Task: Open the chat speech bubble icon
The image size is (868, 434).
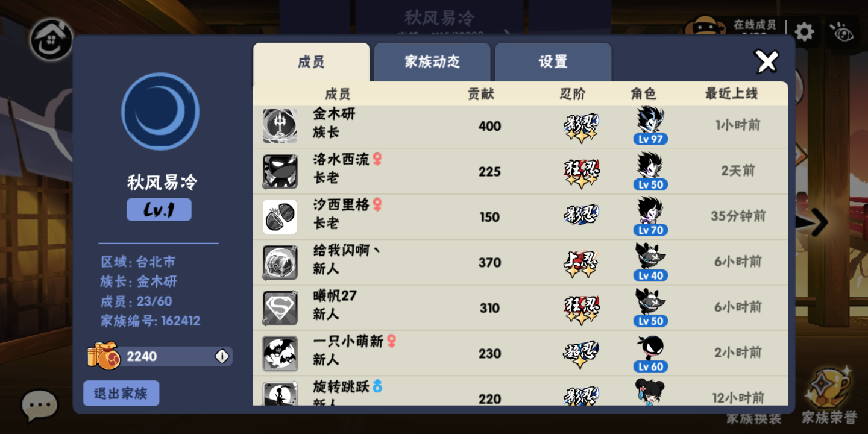Action: [40, 405]
